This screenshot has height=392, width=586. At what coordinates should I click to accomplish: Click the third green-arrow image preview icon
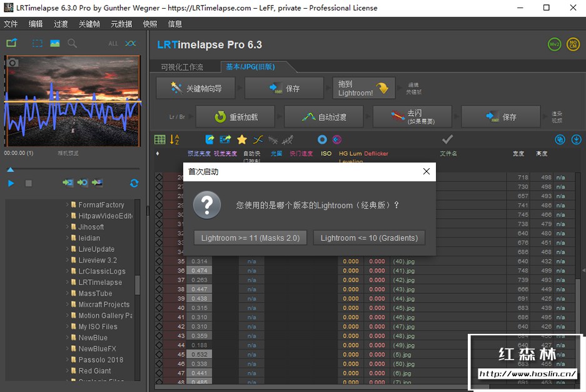[97, 183]
